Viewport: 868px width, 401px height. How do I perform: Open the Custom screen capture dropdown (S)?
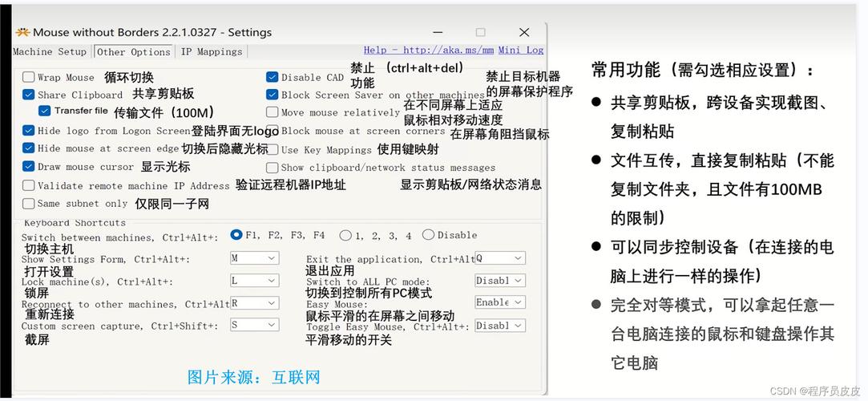tap(255, 326)
